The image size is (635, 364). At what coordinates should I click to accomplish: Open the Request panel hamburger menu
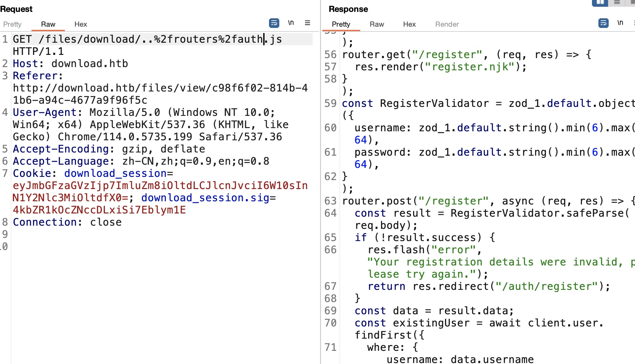[x=307, y=23]
